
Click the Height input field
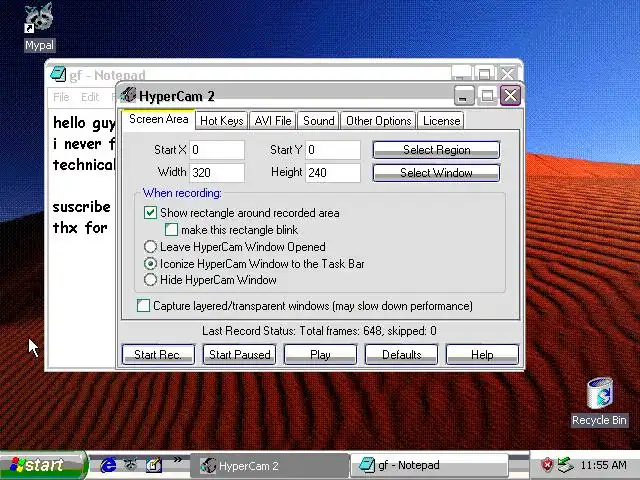(333, 173)
